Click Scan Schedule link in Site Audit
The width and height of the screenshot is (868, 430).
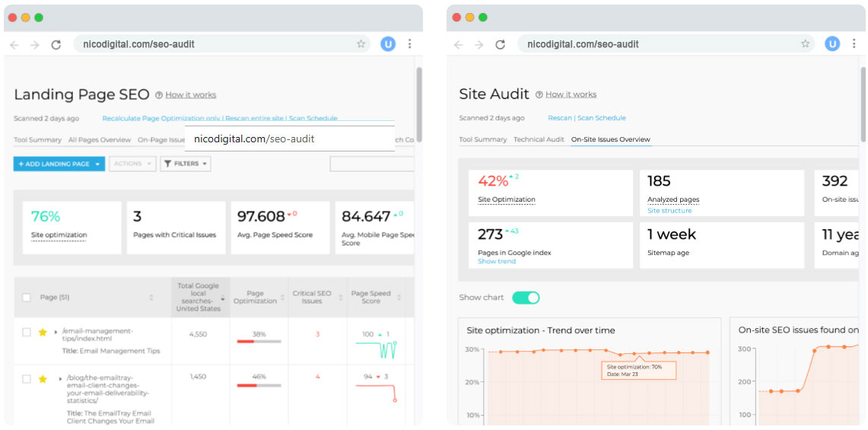click(602, 118)
